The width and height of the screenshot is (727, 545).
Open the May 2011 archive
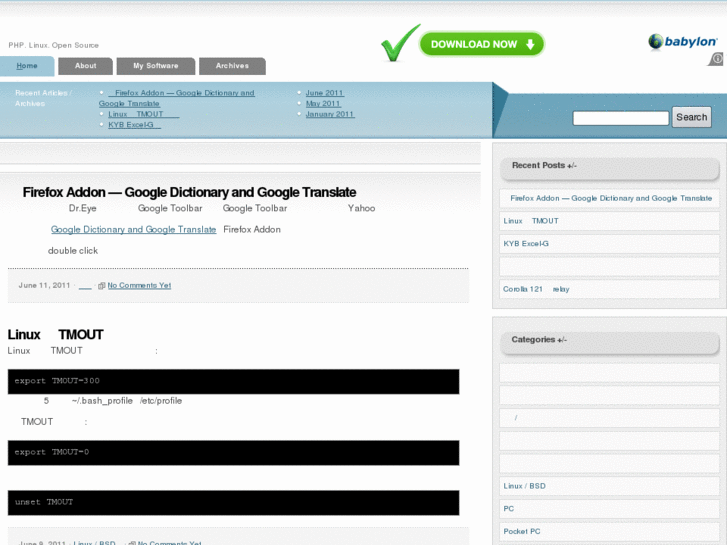pyautogui.click(x=323, y=103)
